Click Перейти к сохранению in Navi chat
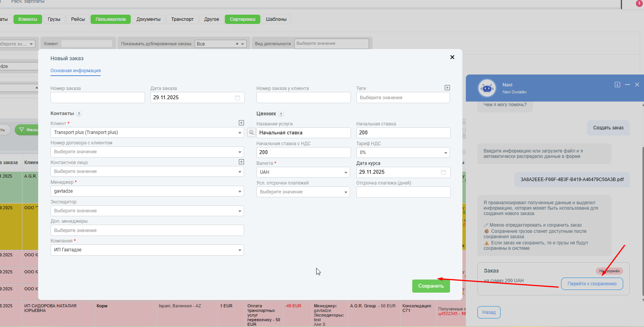644x327 pixels. [592, 284]
